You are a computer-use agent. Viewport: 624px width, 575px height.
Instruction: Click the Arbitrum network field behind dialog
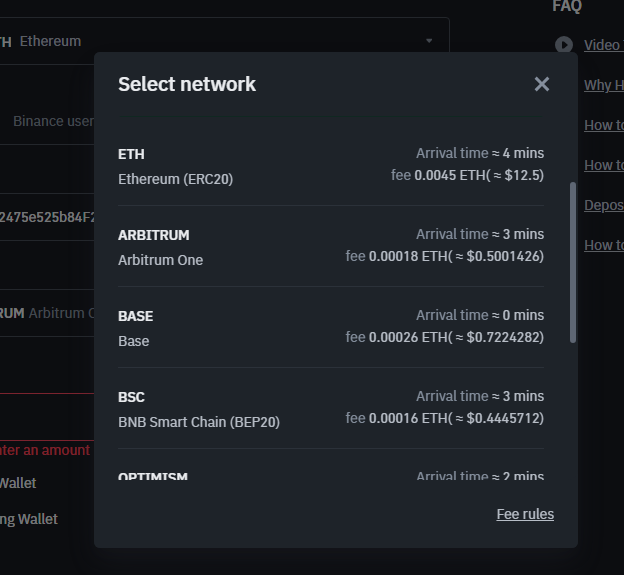click(x=47, y=313)
